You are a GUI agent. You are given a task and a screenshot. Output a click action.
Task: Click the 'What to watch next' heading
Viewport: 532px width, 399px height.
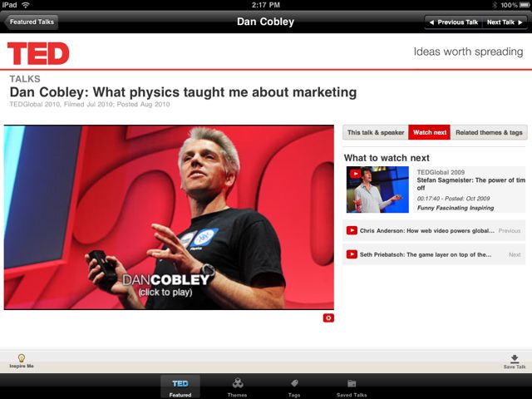click(387, 158)
